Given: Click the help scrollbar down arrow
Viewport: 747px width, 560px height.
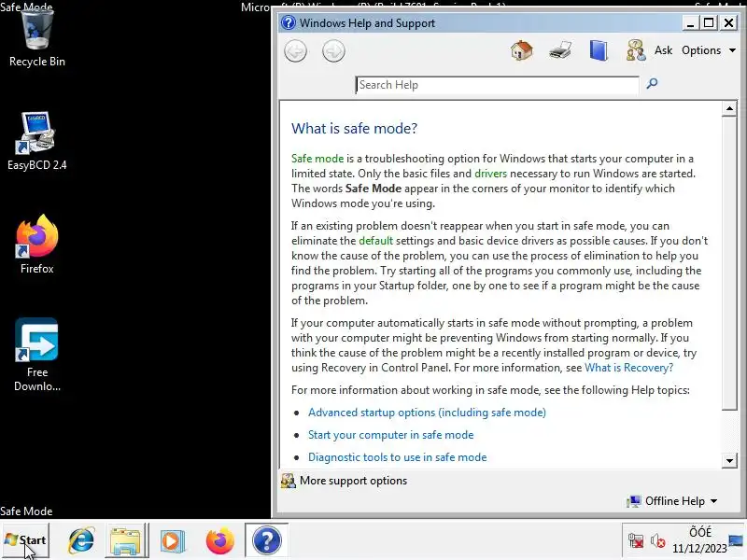Looking at the screenshot, I should [729, 460].
